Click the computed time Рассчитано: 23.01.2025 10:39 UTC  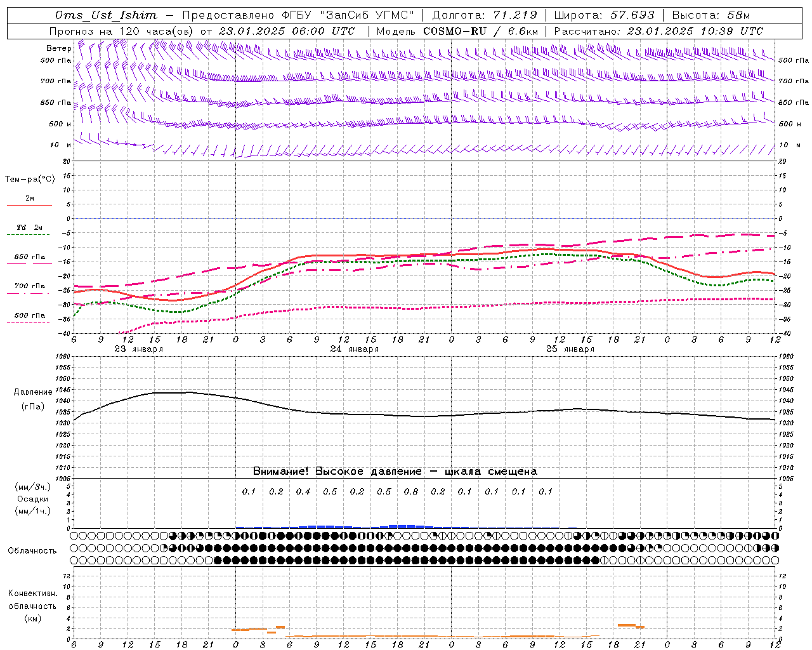click(x=658, y=31)
